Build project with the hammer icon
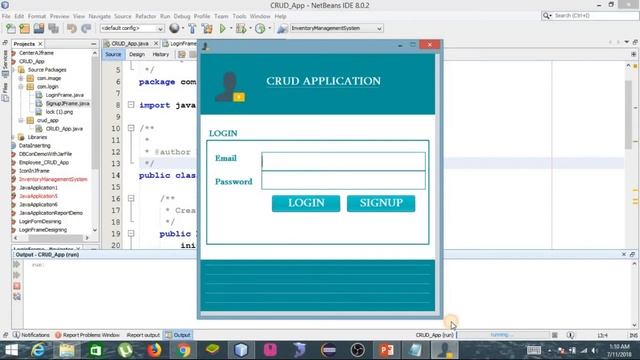 (x=192, y=28)
